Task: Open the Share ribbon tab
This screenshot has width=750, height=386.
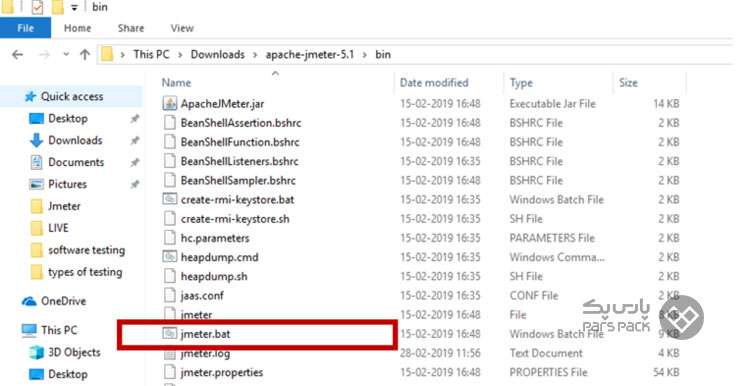Action: tap(131, 28)
